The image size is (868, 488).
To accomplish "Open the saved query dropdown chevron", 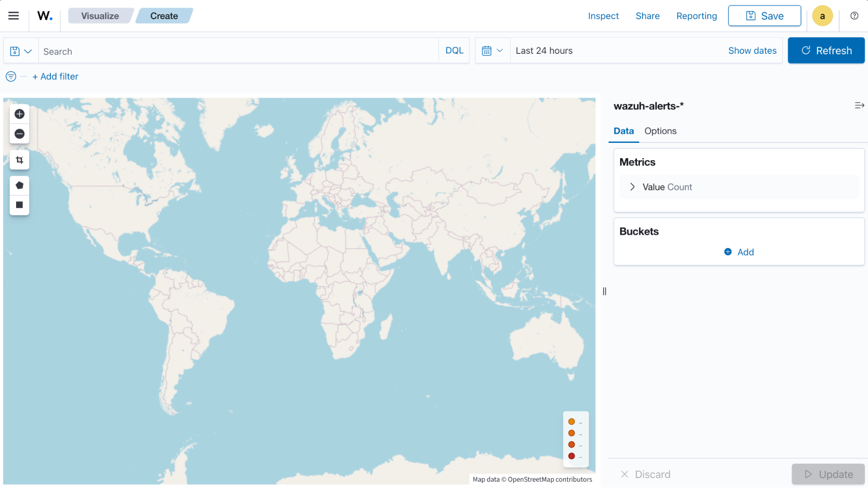I will [x=28, y=50].
